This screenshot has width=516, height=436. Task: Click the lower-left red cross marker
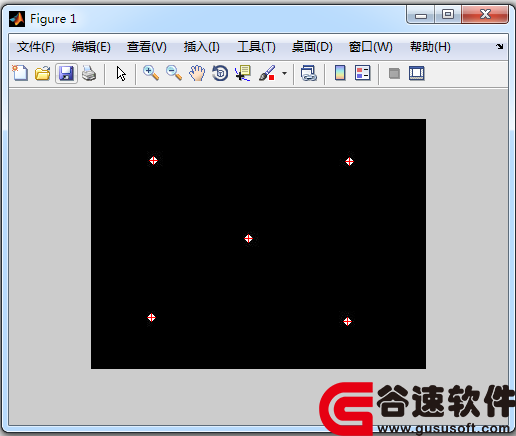pyautogui.click(x=151, y=317)
